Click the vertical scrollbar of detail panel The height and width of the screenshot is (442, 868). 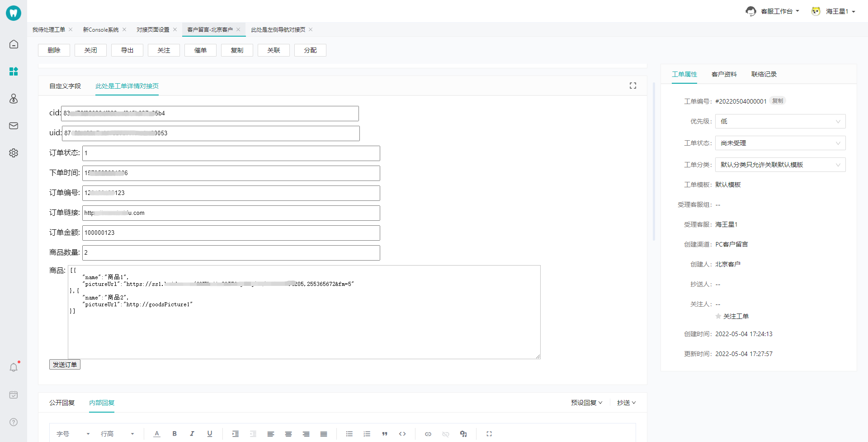[x=654, y=162]
